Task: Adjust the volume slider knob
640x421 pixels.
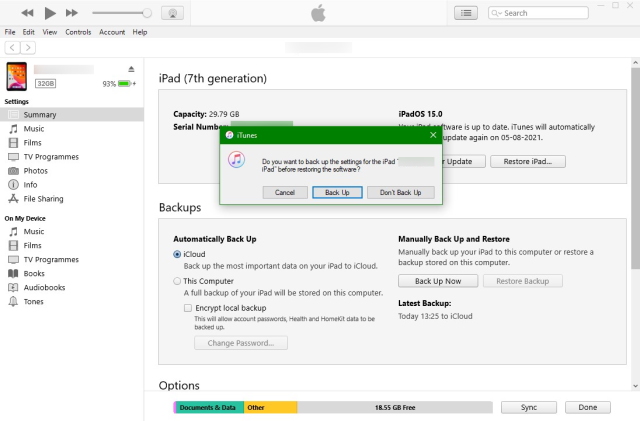Action: tap(147, 13)
